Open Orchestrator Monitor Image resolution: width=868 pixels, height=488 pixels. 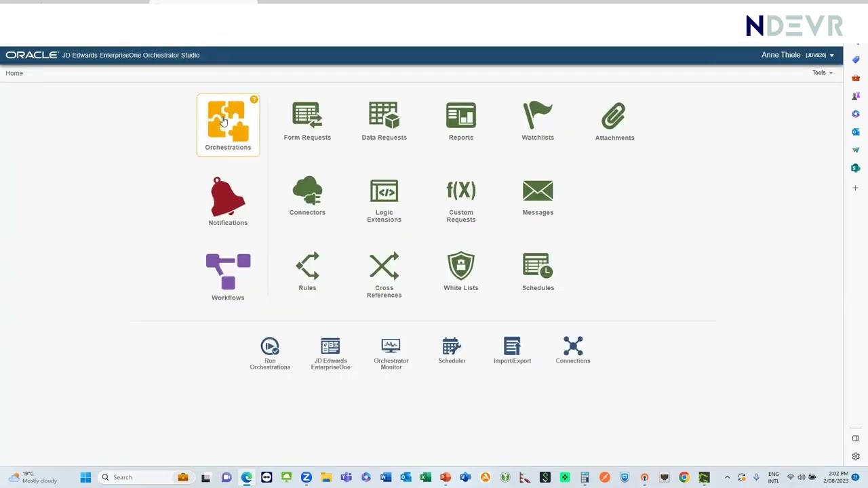[391, 354]
